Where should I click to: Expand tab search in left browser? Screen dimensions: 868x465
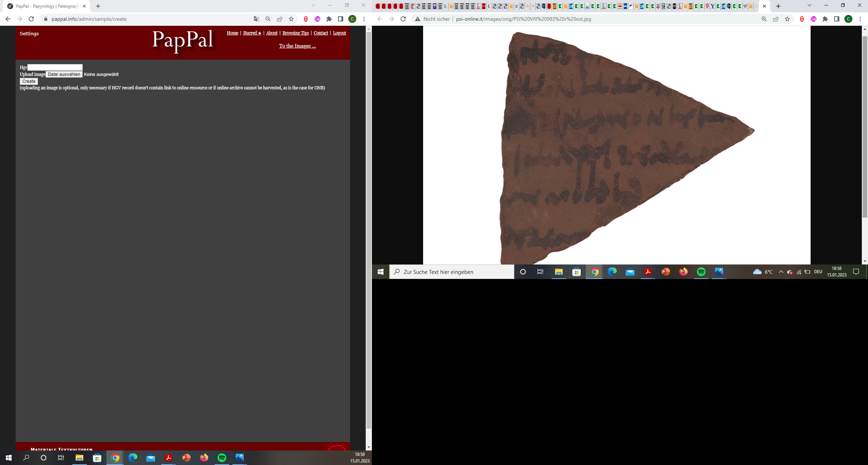tap(313, 5)
